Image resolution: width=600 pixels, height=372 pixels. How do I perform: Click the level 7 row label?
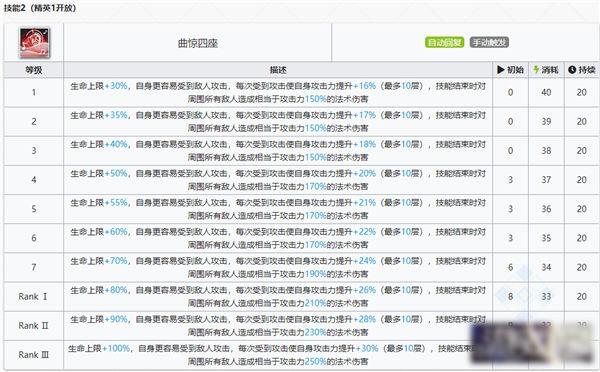tap(34, 267)
